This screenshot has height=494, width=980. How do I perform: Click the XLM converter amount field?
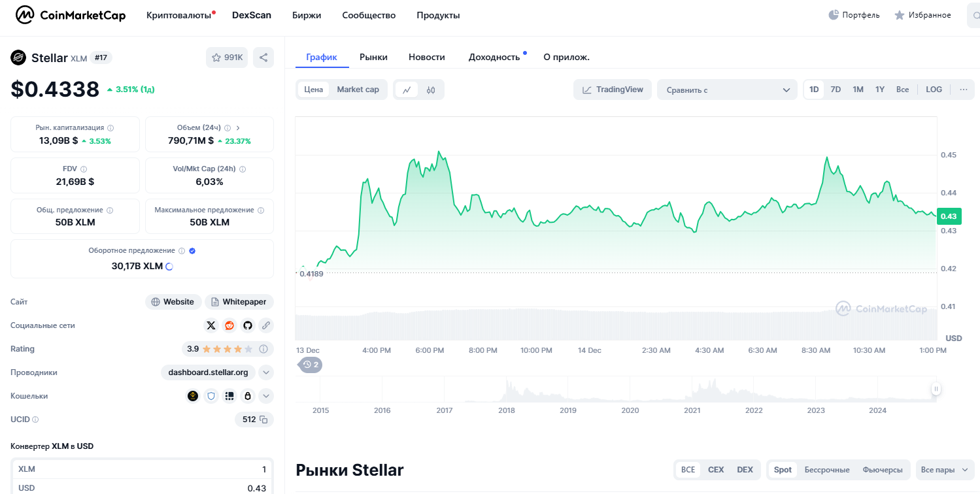142,469
